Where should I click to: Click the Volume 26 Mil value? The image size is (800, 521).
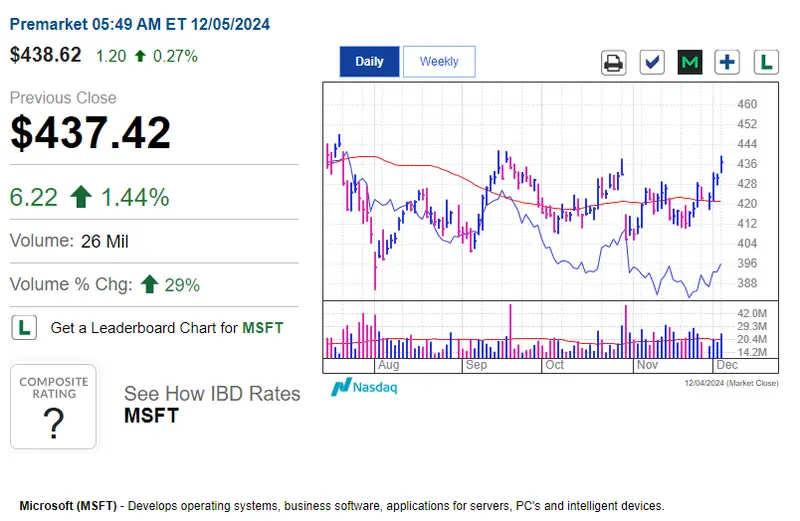click(105, 241)
